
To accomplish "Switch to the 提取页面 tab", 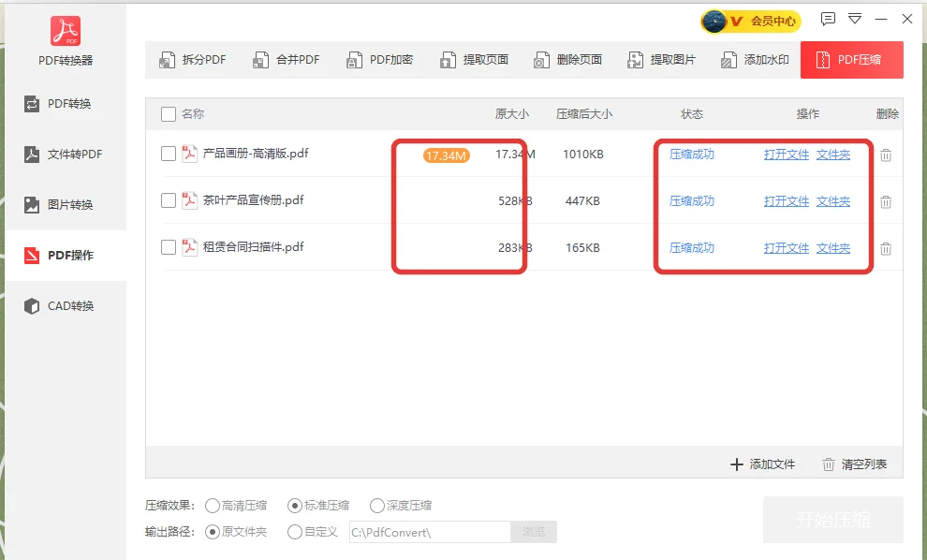I will tap(474, 60).
